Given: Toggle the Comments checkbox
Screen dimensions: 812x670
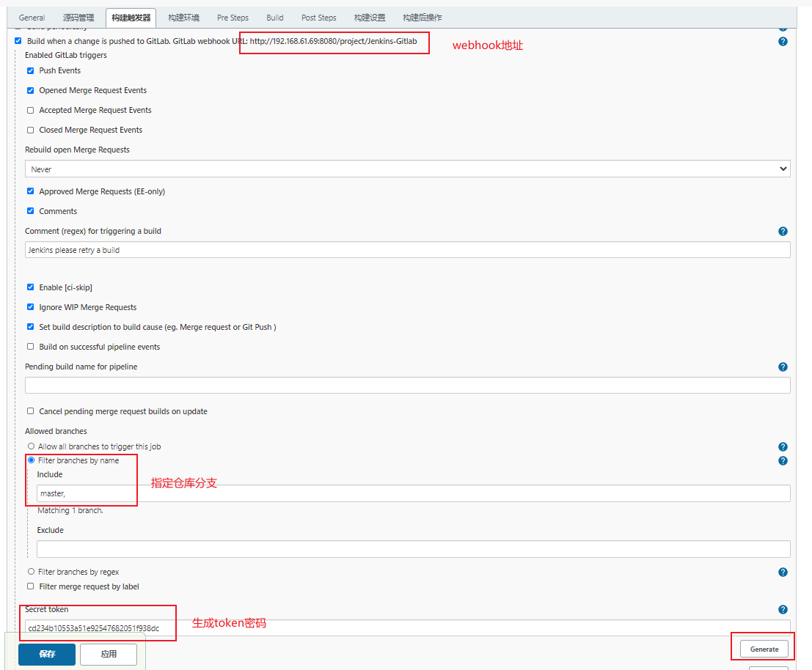Looking at the screenshot, I should click(31, 211).
